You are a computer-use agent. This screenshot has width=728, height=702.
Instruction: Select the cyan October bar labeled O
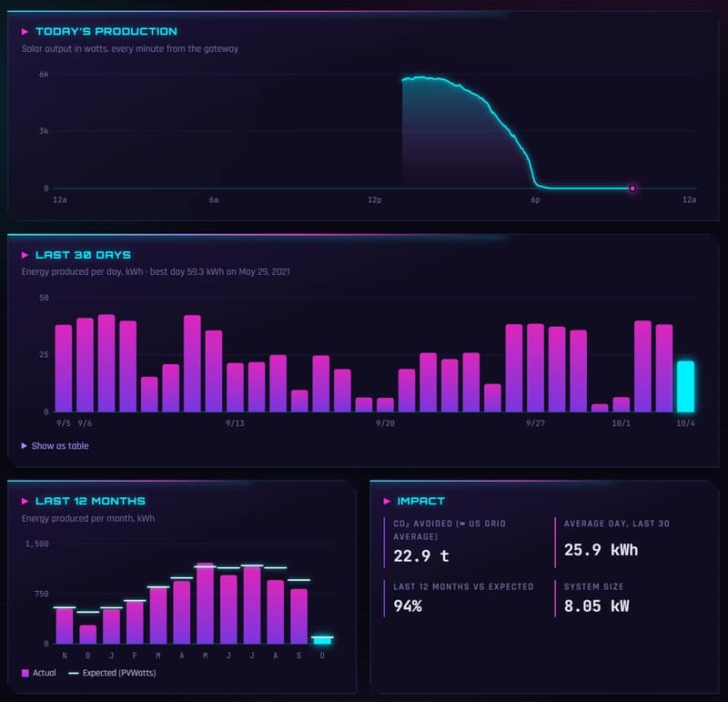coord(322,641)
